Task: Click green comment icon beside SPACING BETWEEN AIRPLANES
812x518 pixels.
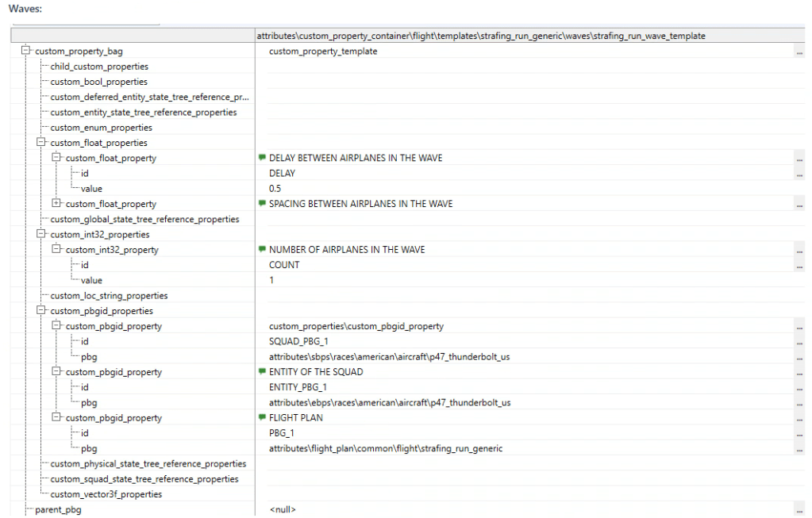Action: coord(262,204)
